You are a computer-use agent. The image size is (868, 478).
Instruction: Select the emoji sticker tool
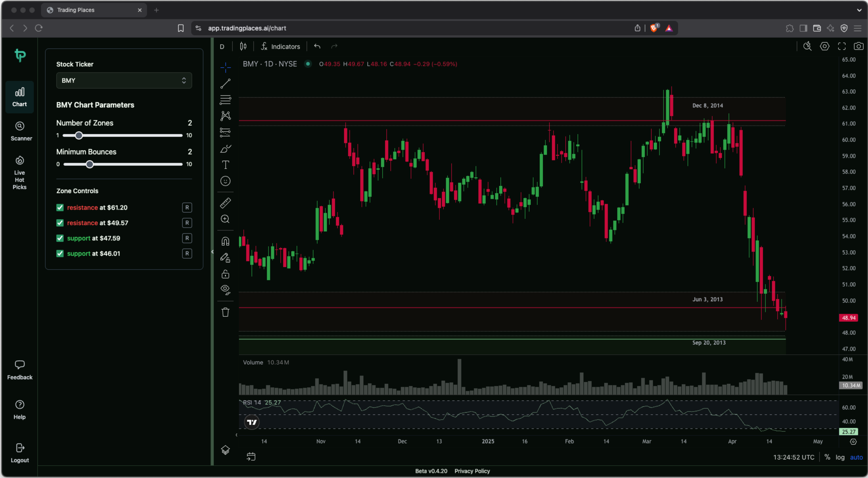click(225, 181)
